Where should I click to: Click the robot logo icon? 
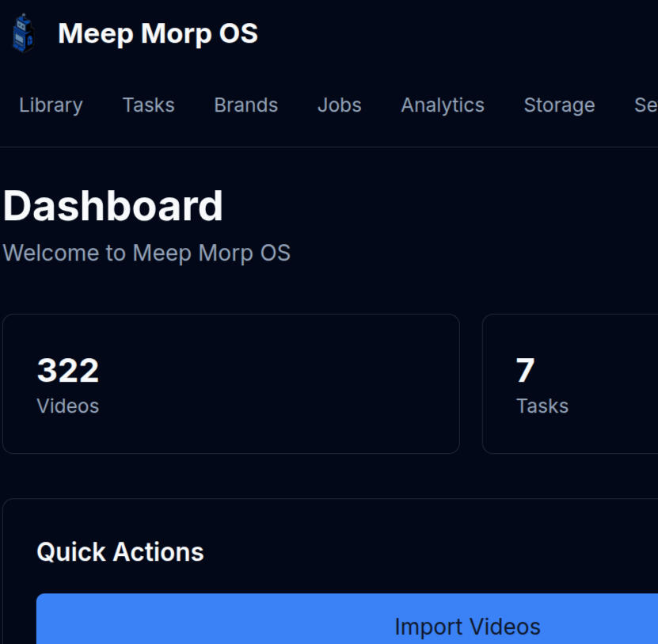pyautogui.click(x=24, y=33)
